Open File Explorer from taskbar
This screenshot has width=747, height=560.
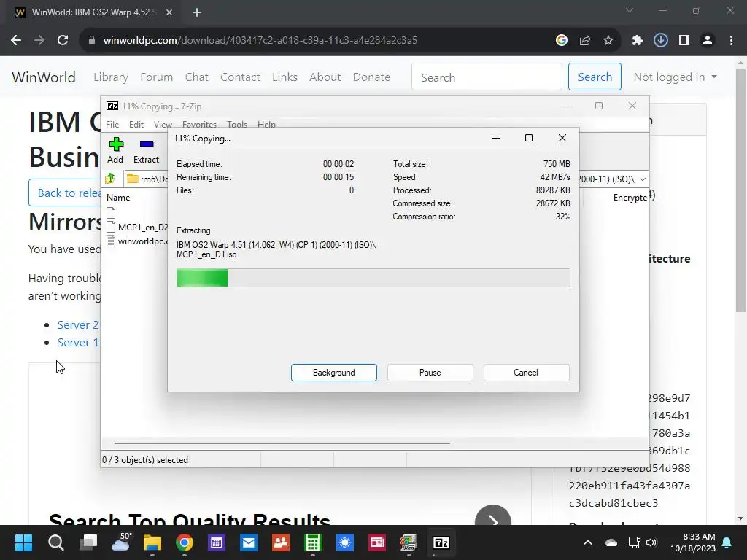pos(152,542)
